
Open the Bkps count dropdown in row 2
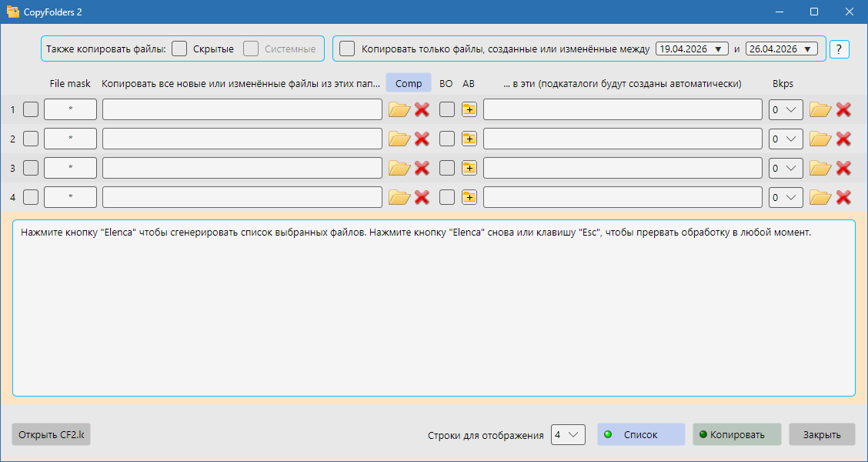[x=785, y=139]
